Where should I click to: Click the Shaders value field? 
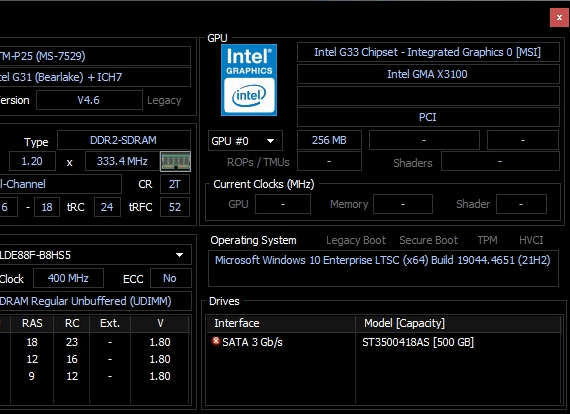(x=500, y=161)
